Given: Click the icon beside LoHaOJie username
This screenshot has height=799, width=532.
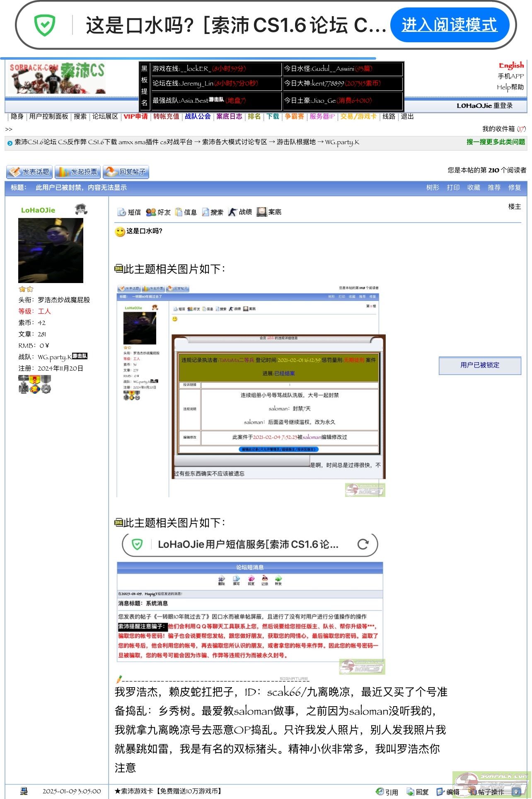Looking at the screenshot, I should pyautogui.click(x=81, y=209).
